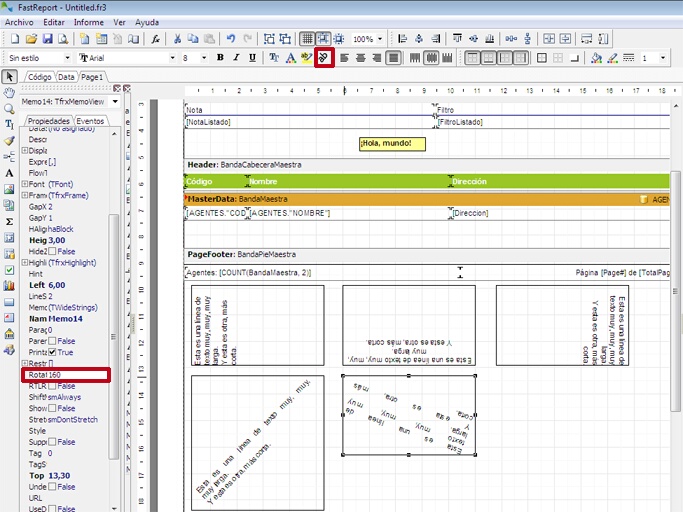
Task: Open the Informe menu
Action: 88,21
